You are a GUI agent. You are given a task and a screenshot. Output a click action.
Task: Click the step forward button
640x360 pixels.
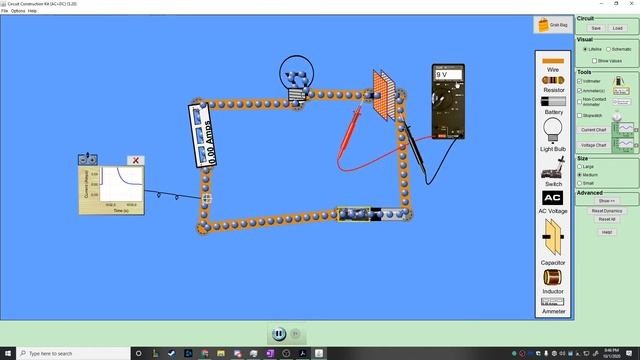coord(296,334)
